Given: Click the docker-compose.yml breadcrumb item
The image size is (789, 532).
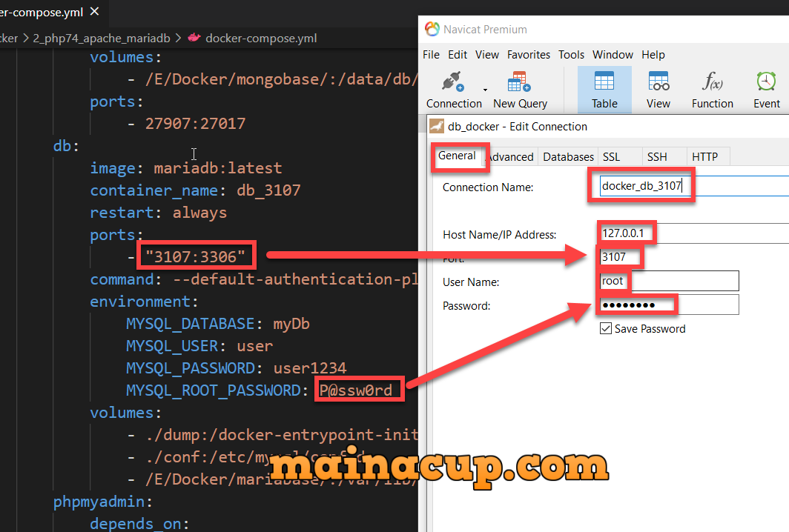Looking at the screenshot, I should click(x=261, y=39).
